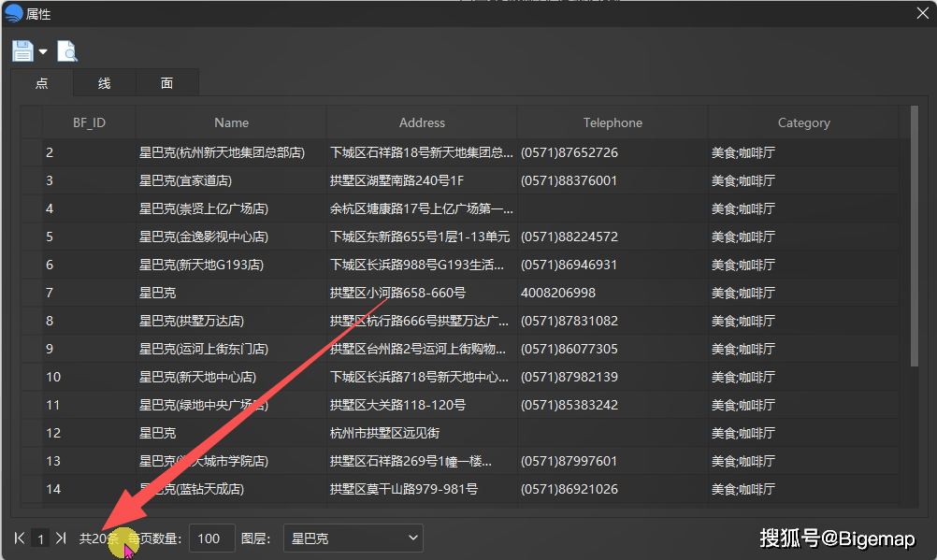Click the document search icon
The width and height of the screenshot is (937, 560).
click(x=67, y=51)
